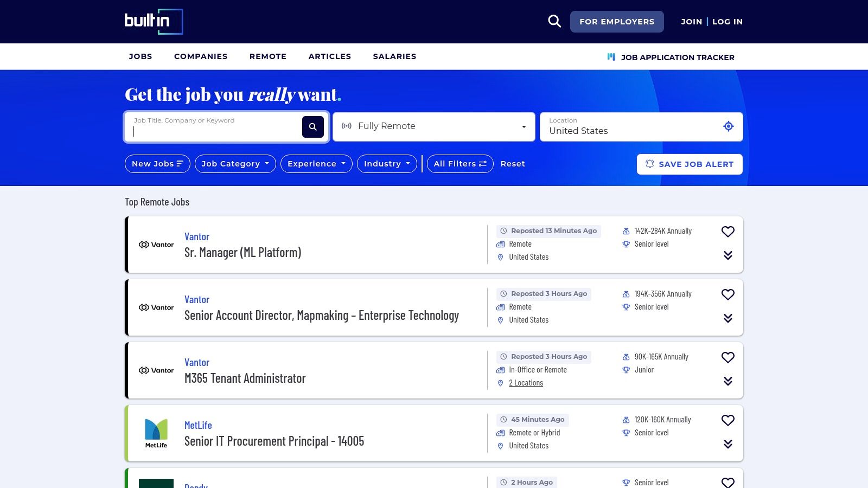The image size is (868, 488).
Task: Switch to the Salaries section
Action: 394,56
